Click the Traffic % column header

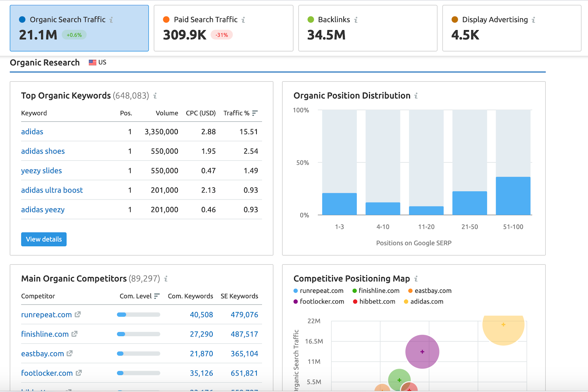tap(236, 113)
